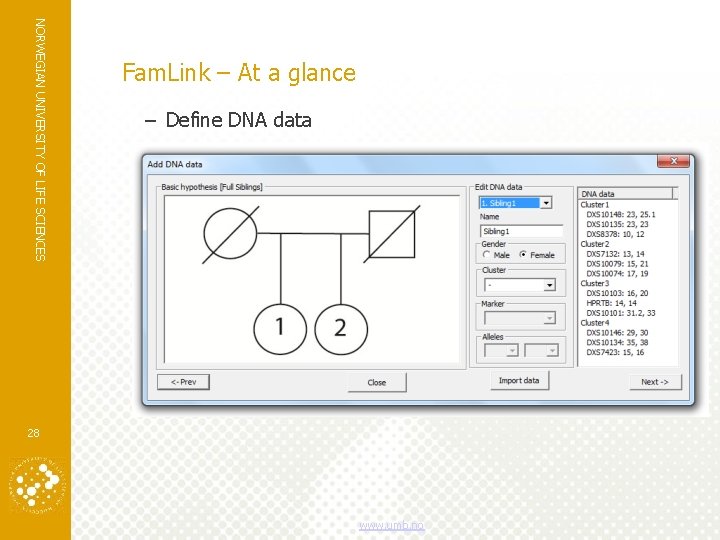Select the DXS10134: 35, 38 entry
This screenshot has width=720, height=540.
pyautogui.click(x=617, y=343)
